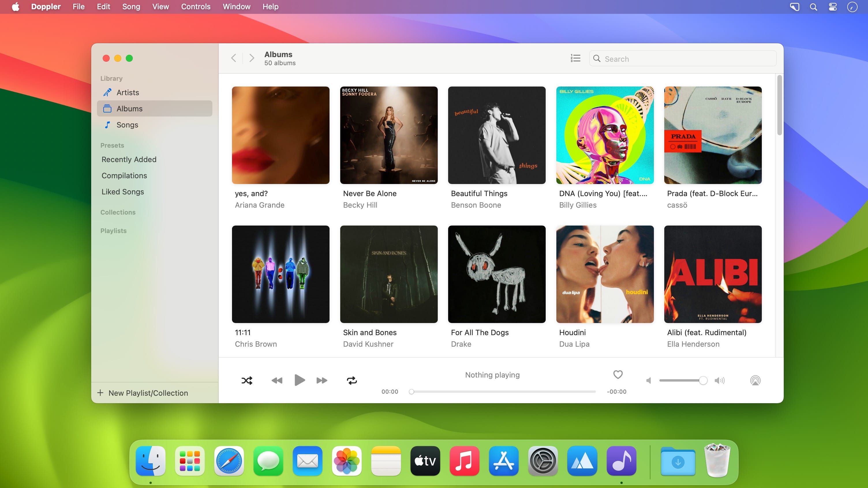Skip to the next track
Image resolution: width=868 pixels, height=488 pixels.
point(322,381)
